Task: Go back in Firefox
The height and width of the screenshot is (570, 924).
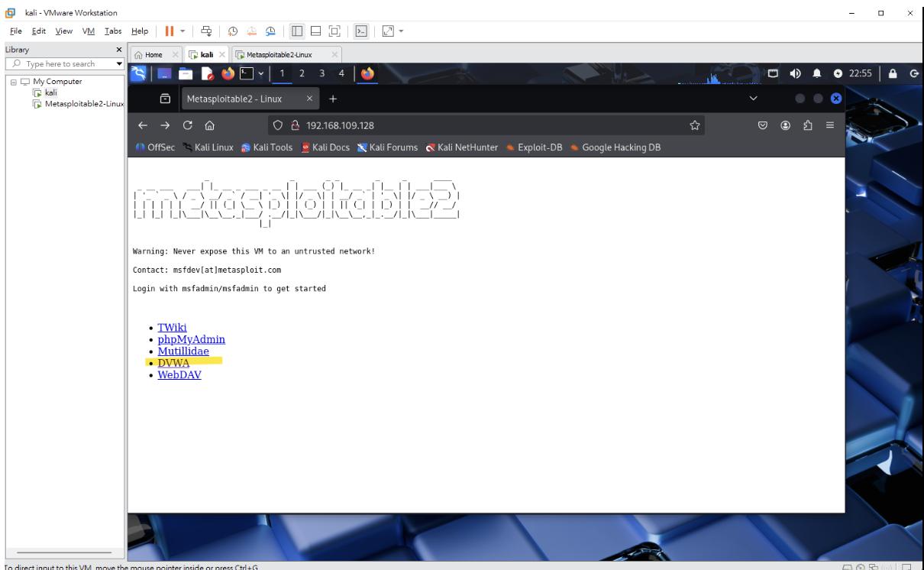Action: pos(142,125)
